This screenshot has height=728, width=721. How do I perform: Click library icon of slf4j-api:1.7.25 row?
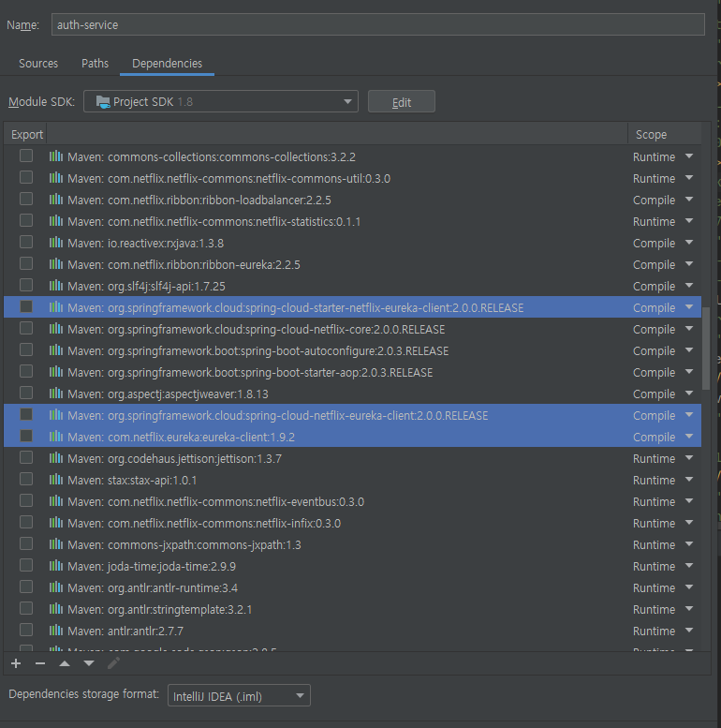pos(56,286)
